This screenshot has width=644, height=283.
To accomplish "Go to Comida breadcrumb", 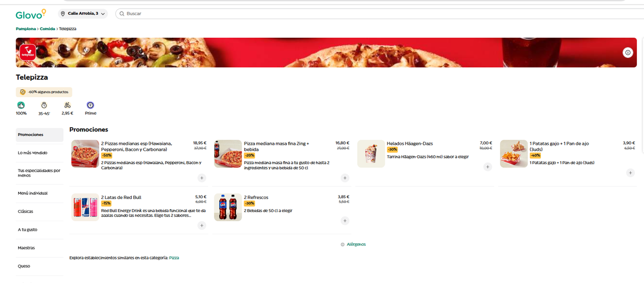I will coord(47,29).
